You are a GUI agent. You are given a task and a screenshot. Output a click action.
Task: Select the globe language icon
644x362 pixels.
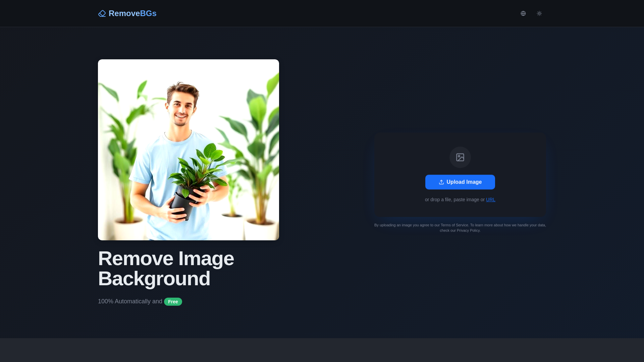(x=523, y=13)
